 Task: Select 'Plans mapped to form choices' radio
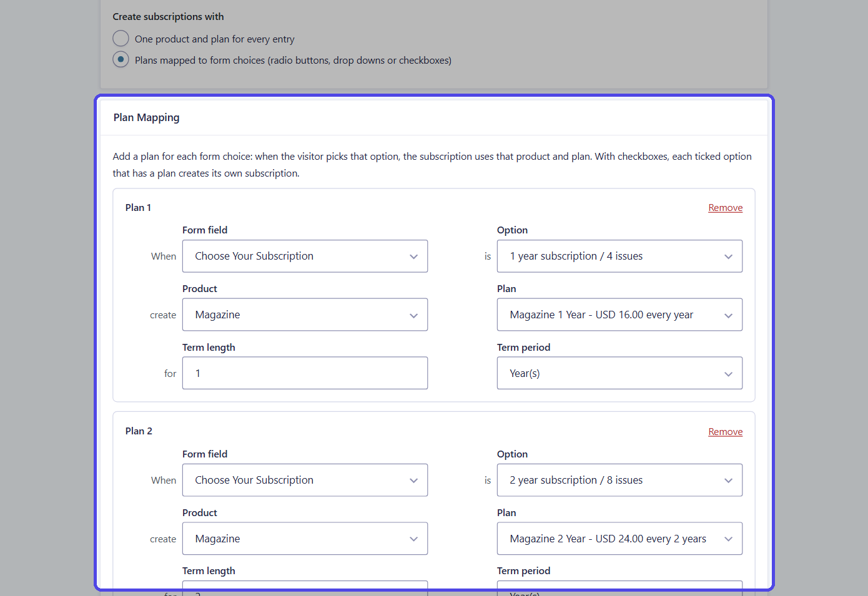121,60
